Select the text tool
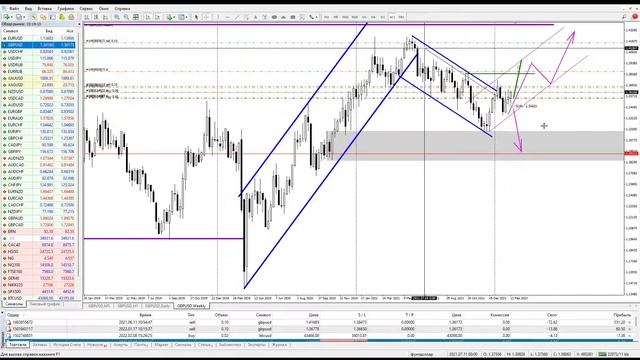Image resolution: width=640 pixels, height=360 pixels. tap(255, 17)
